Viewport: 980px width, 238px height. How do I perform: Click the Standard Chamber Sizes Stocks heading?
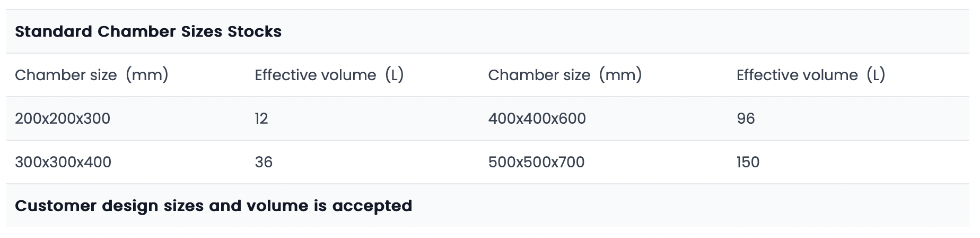(x=148, y=31)
